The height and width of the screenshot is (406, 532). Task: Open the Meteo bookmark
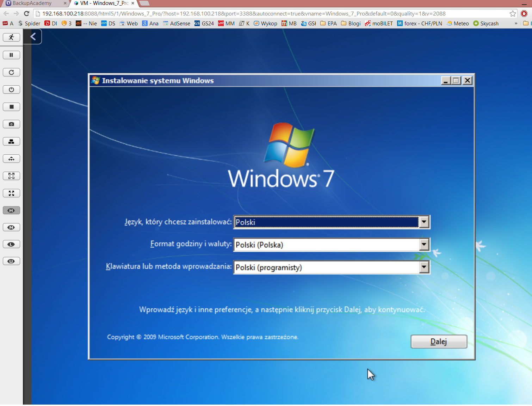tap(458, 23)
